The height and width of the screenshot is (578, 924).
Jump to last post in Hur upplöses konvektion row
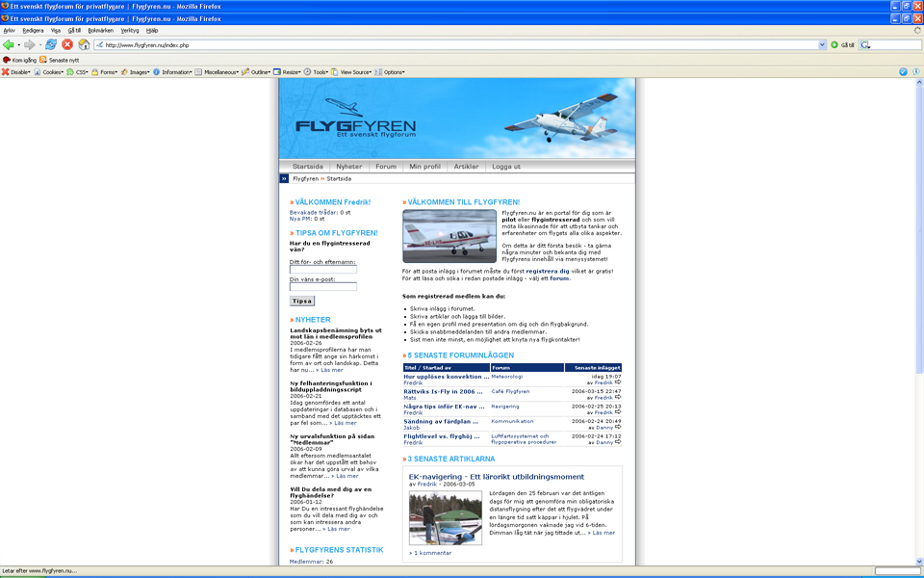click(x=618, y=382)
